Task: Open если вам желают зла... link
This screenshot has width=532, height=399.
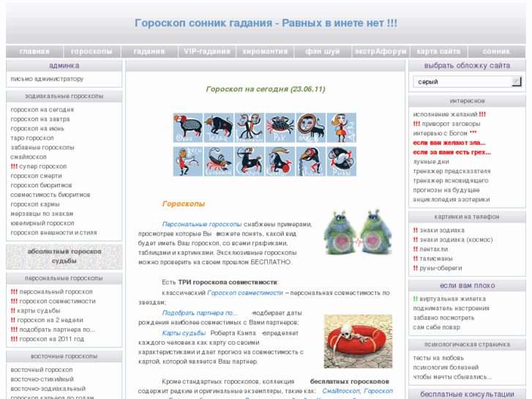Action: click(x=449, y=143)
